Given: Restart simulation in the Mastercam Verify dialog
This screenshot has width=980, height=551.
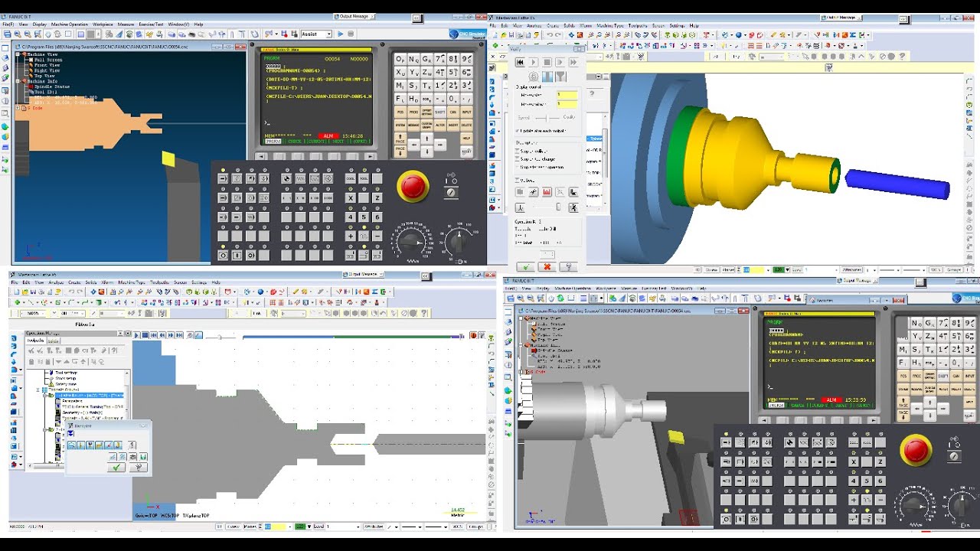Looking at the screenshot, I should [x=520, y=63].
